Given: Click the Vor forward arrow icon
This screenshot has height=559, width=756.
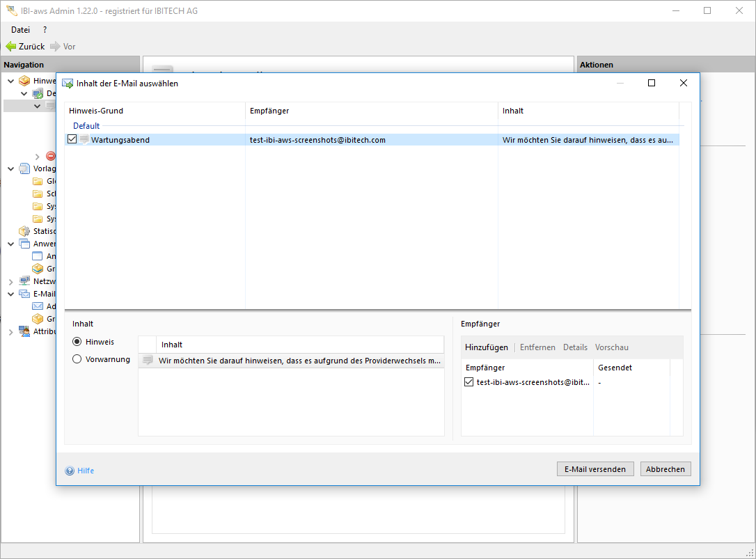Looking at the screenshot, I should [x=55, y=47].
